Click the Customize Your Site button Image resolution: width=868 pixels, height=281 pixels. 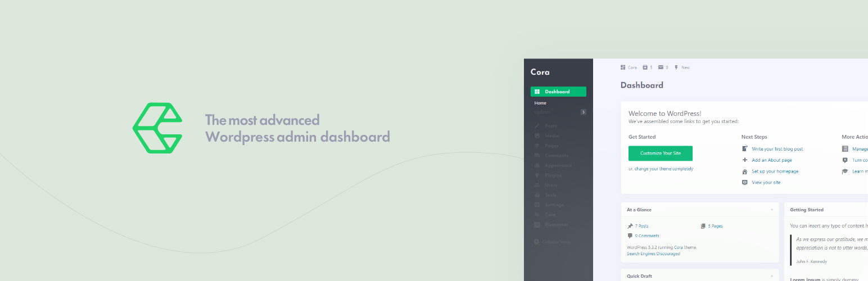pyautogui.click(x=661, y=153)
